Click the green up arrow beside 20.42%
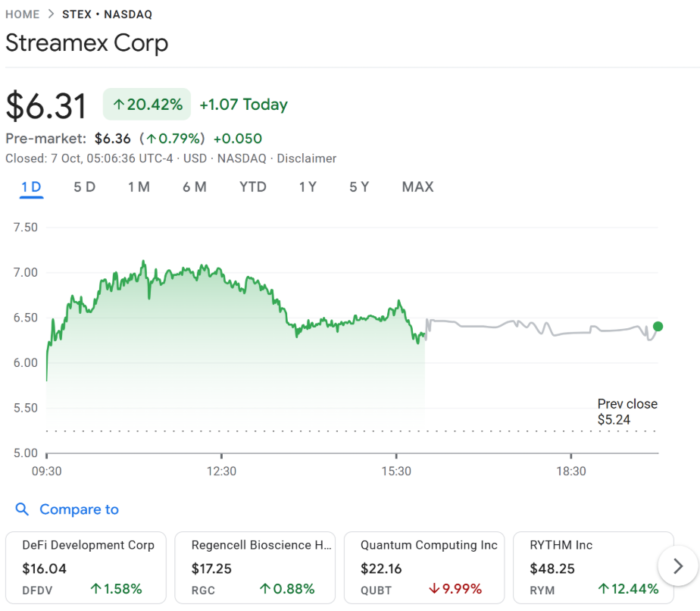Viewport: 700px width, 611px height. pyautogui.click(x=120, y=104)
